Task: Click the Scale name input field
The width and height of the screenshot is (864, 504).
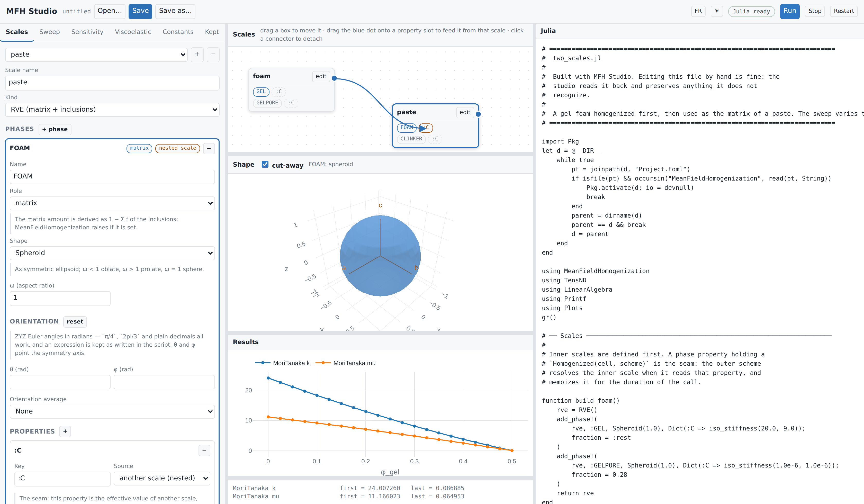Action: coord(112,83)
